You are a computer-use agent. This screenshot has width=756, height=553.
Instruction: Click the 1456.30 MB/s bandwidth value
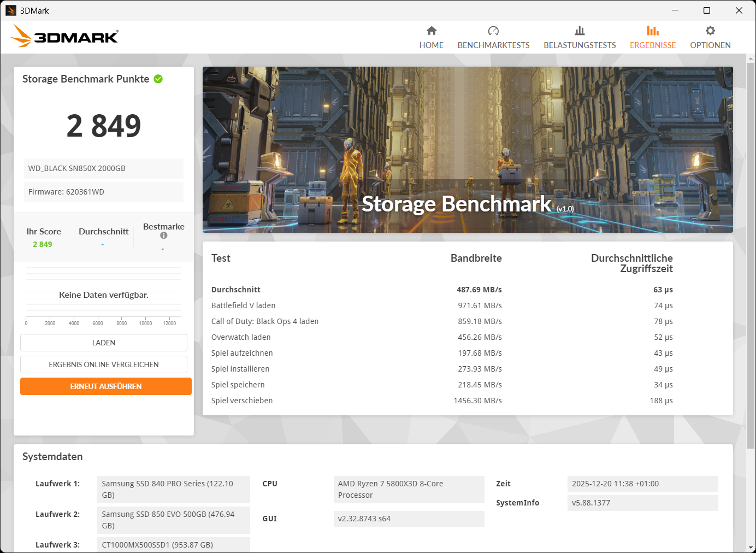477,401
